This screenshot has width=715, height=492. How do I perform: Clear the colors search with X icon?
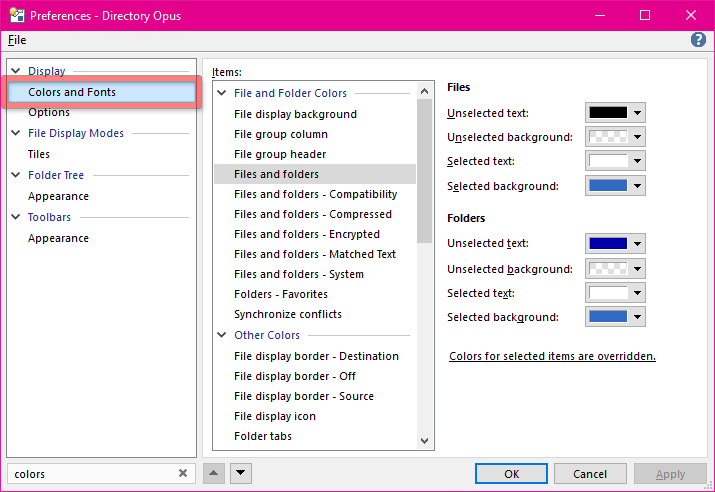click(183, 473)
